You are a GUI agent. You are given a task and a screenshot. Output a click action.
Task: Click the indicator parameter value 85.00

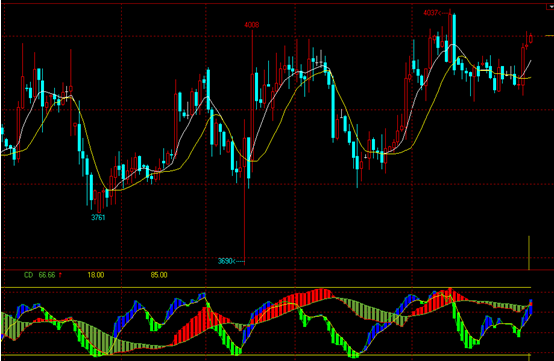pos(159,275)
